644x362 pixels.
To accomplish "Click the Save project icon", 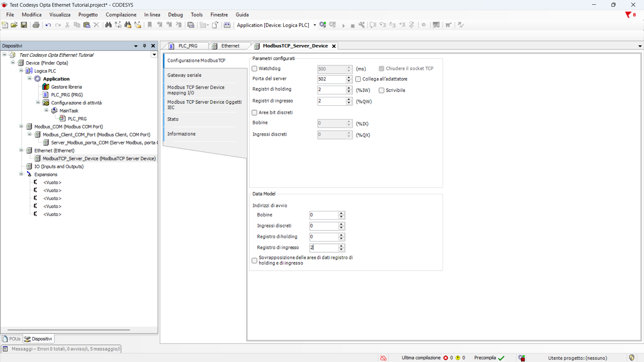I will (x=24, y=25).
